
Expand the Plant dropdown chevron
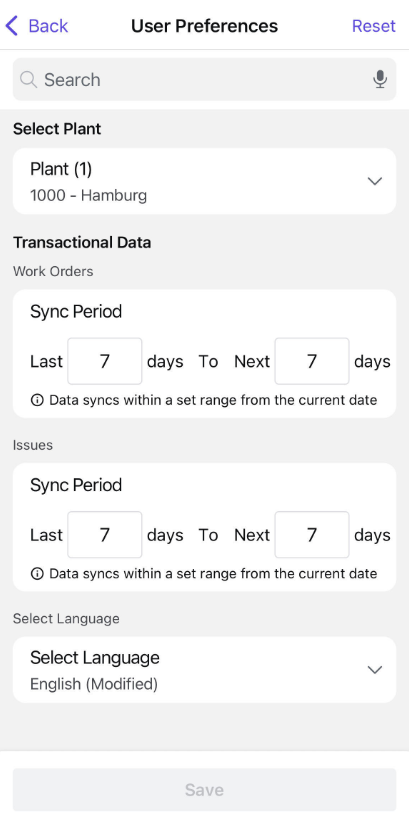tap(375, 181)
